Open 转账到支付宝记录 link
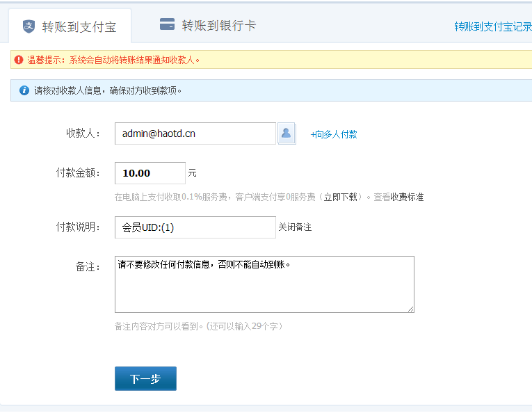 coord(492,26)
